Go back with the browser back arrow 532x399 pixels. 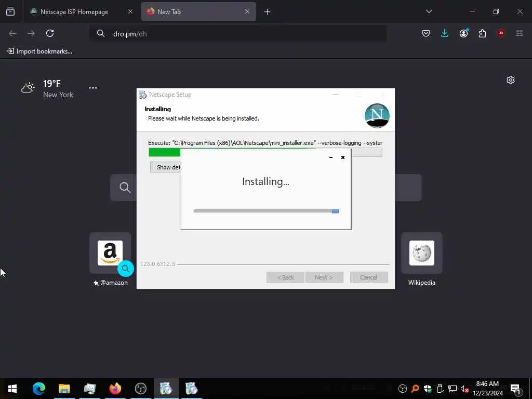tap(12, 33)
